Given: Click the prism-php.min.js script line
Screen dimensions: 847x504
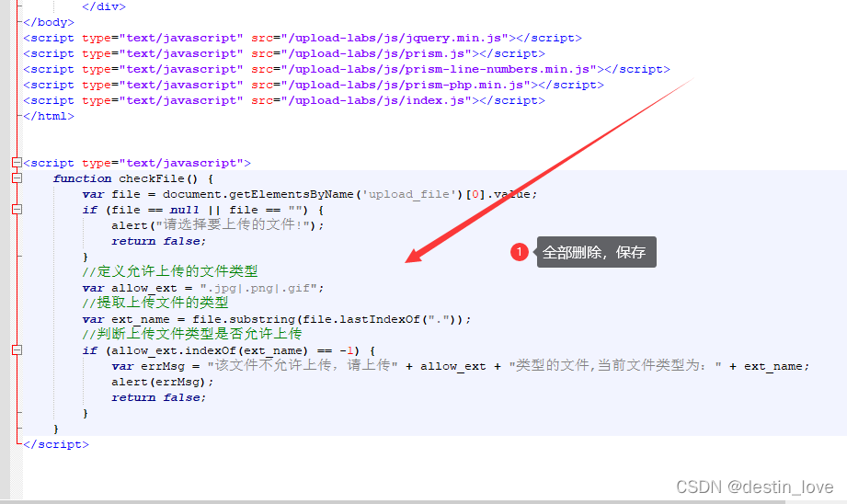Looking at the screenshot, I should coord(314,85).
